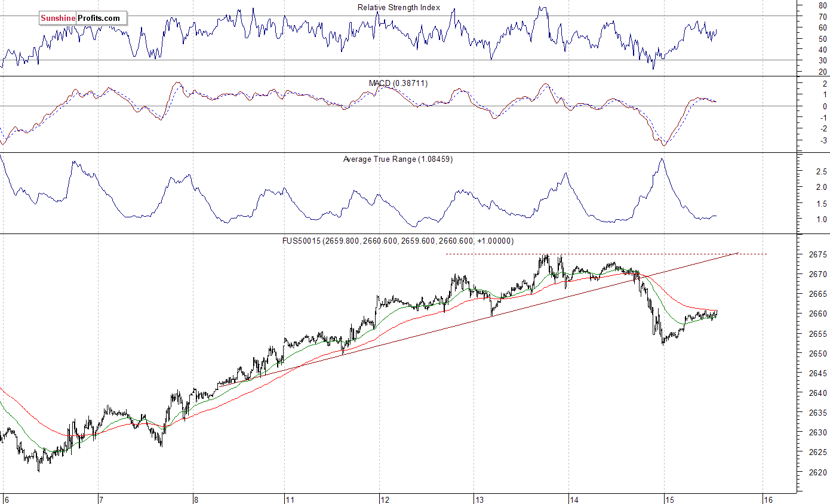Click the MACD (0.38711) label
The height and width of the screenshot is (504, 830).
click(398, 83)
